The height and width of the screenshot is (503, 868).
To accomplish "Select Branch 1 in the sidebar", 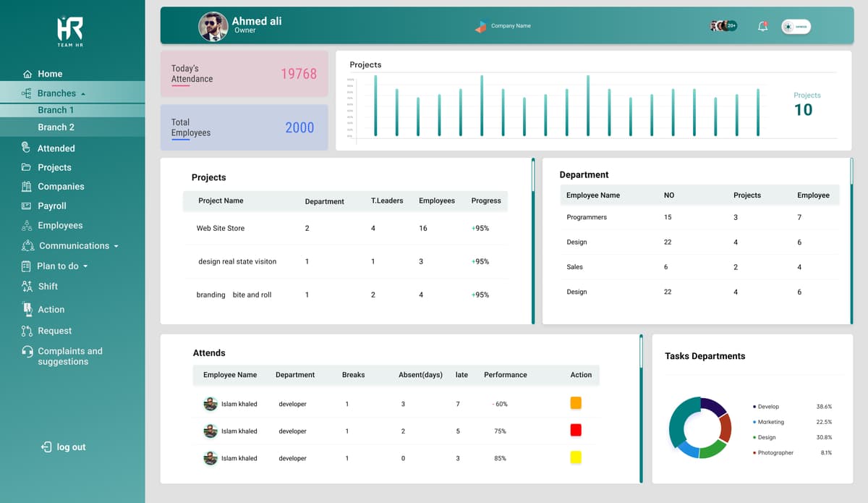I will (x=56, y=110).
